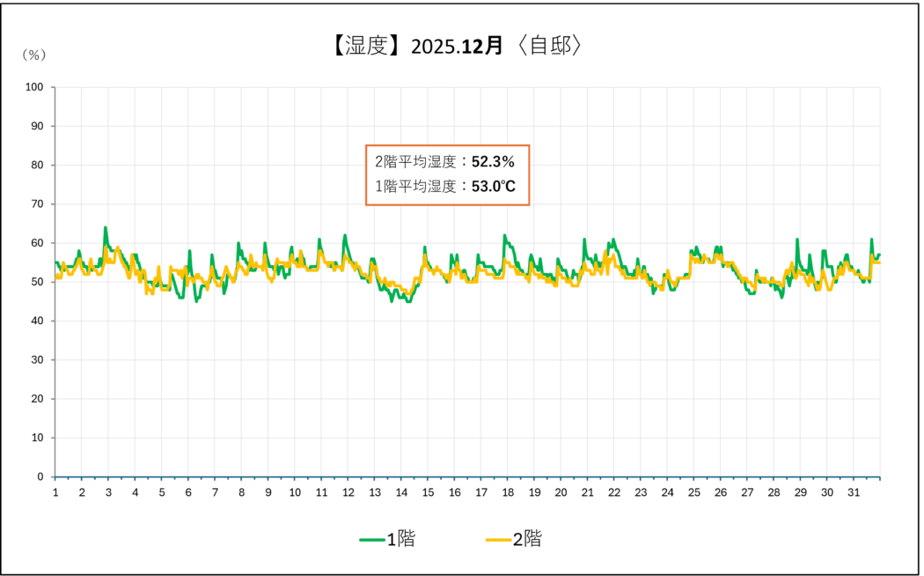
Task: Click the 0 label on the vertical axis
Action: coord(40,476)
